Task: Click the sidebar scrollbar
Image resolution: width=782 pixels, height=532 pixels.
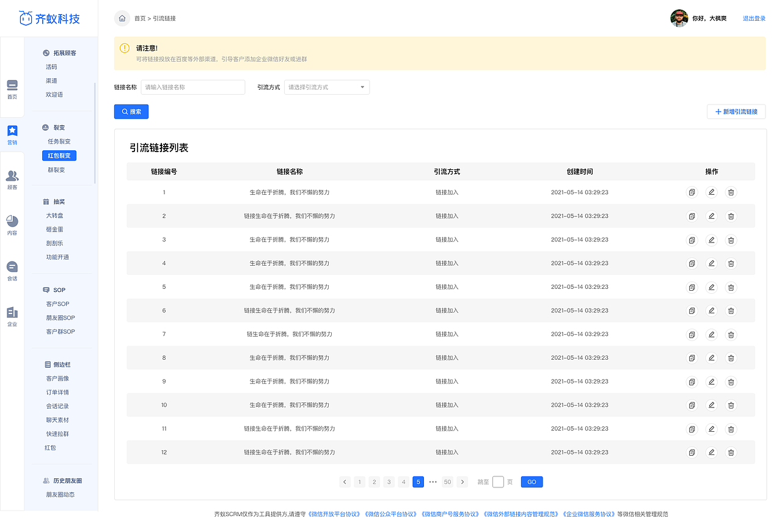Action: click(x=95, y=133)
